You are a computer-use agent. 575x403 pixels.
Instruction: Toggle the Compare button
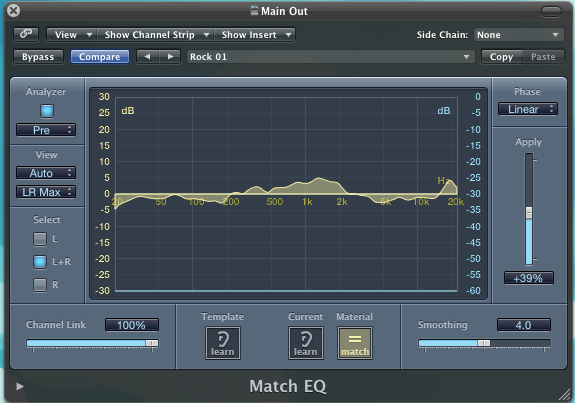pos(100,57)
